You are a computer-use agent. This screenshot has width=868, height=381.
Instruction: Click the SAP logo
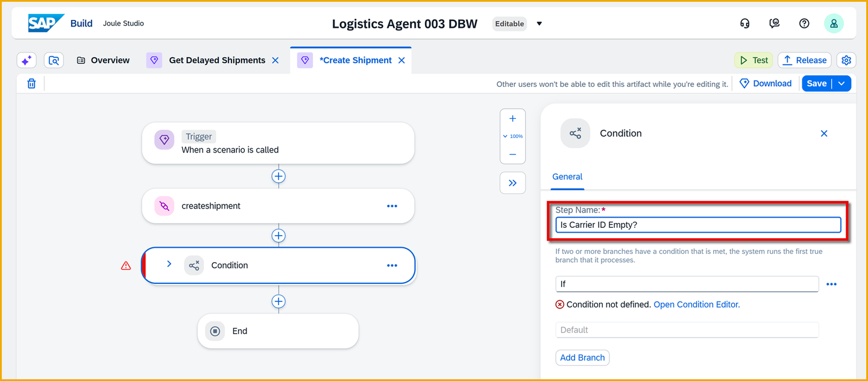pyautogui.click(x=46, y=24)
